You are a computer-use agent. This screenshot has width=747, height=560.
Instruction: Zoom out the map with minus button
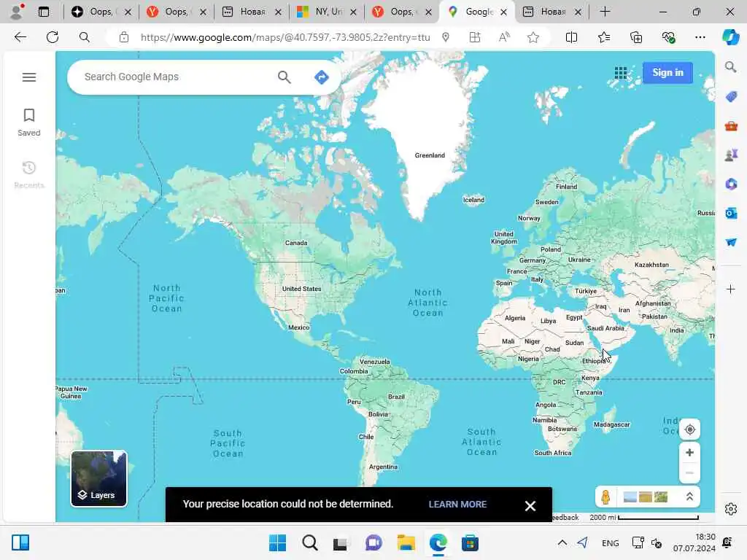pos(689,472)
